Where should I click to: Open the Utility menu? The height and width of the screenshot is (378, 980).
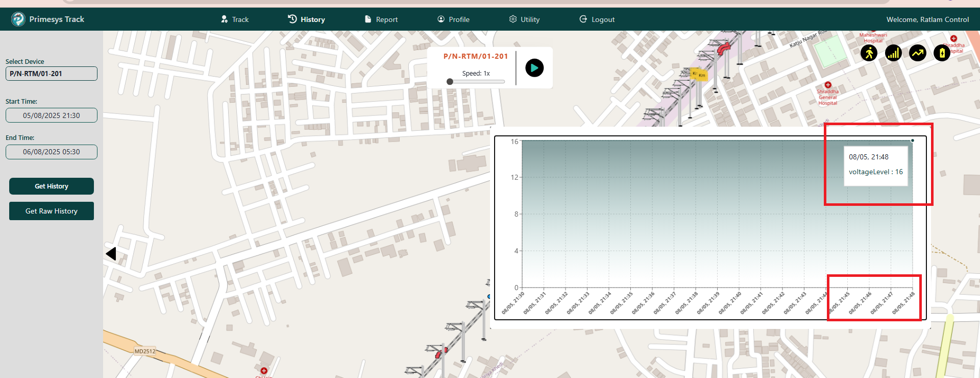point(524,19)
